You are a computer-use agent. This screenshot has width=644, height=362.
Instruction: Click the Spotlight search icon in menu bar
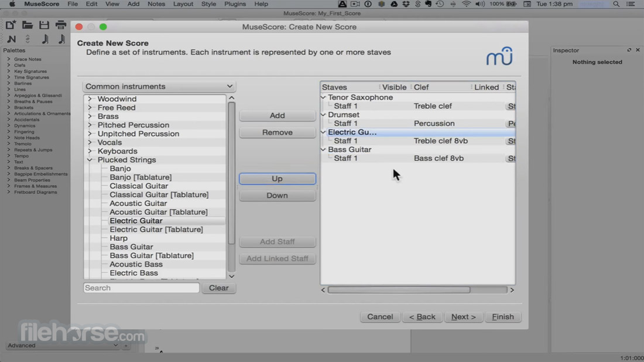616,4
